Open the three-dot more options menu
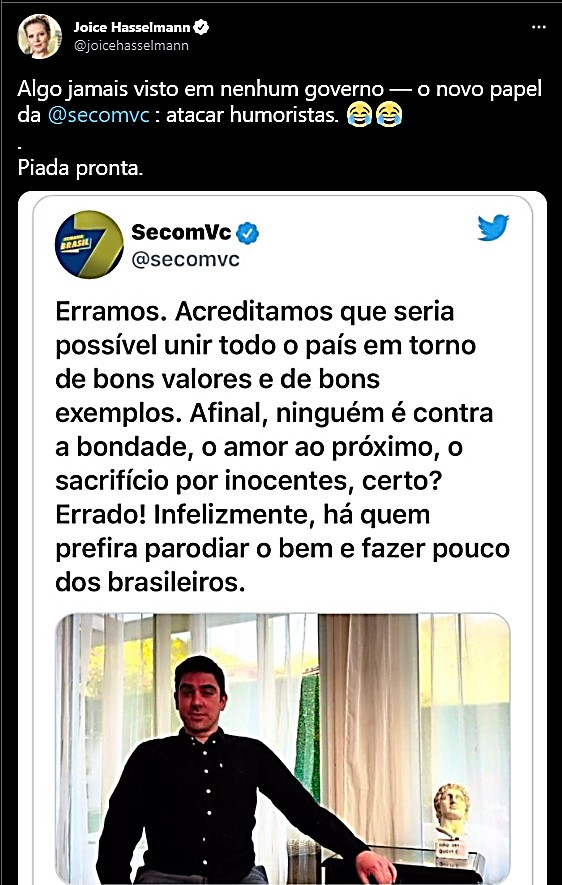This screenshot has height=885, width=562. click(539, 27)
